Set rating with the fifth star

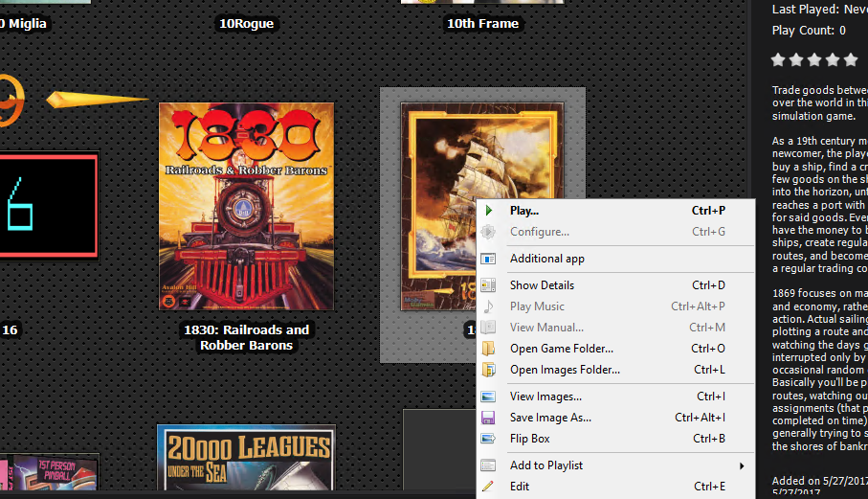(x=851, y=59)
